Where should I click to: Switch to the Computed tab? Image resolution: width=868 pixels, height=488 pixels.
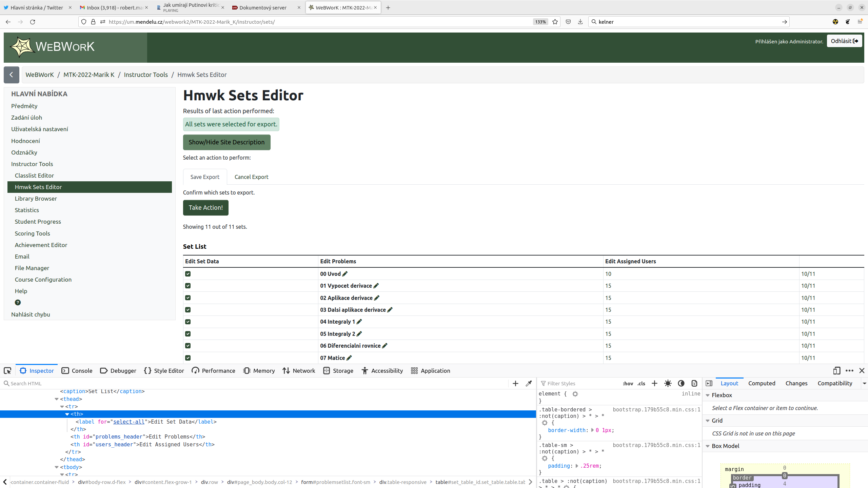pos(762,383)
